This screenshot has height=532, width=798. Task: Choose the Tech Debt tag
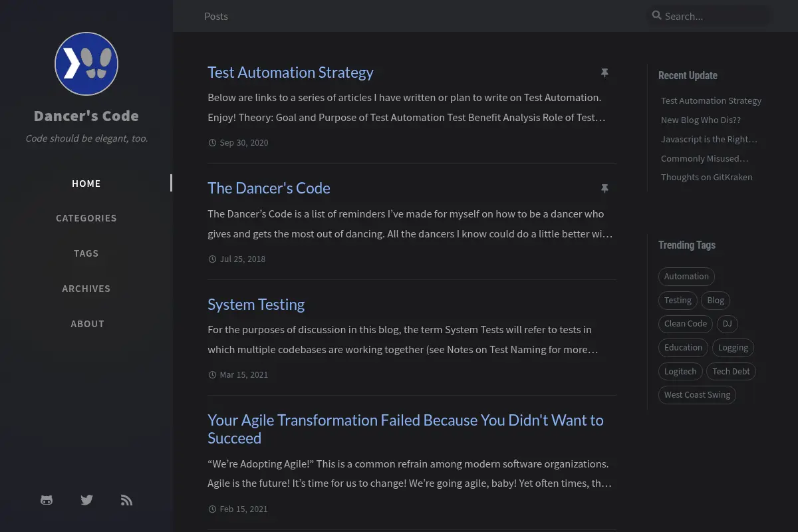(731, 372)
